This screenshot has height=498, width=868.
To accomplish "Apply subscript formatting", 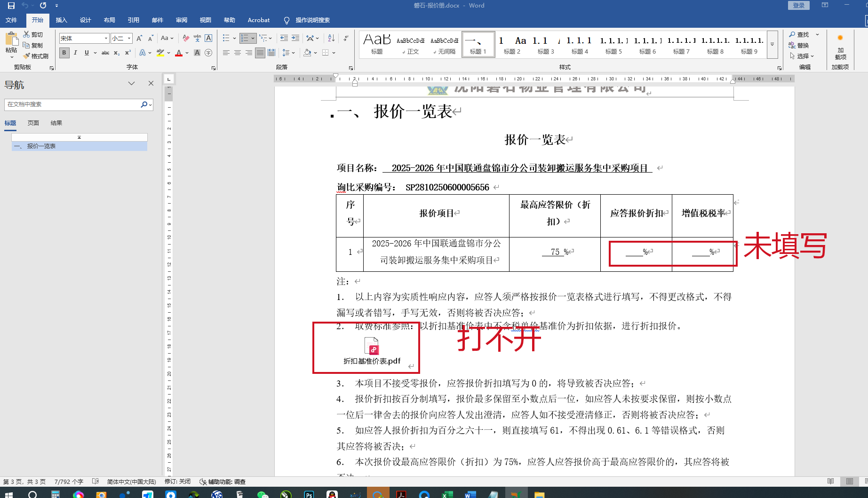I will point(117,53).
